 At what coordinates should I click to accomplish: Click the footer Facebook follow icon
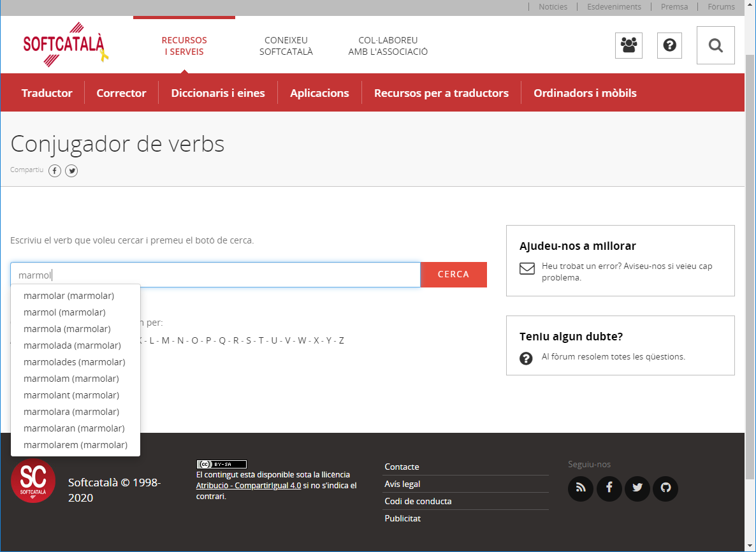pyautogui.click(x=609, y=488)
